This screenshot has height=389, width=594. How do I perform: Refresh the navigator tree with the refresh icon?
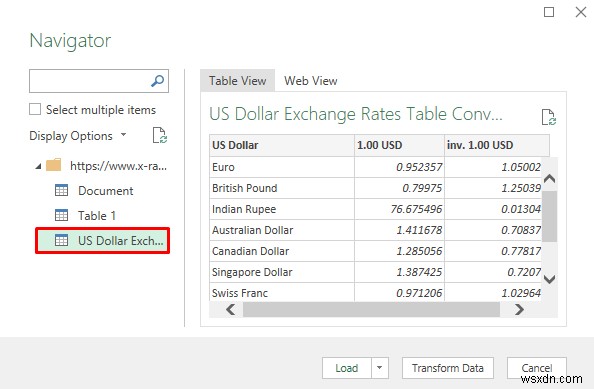coord(159,136)
